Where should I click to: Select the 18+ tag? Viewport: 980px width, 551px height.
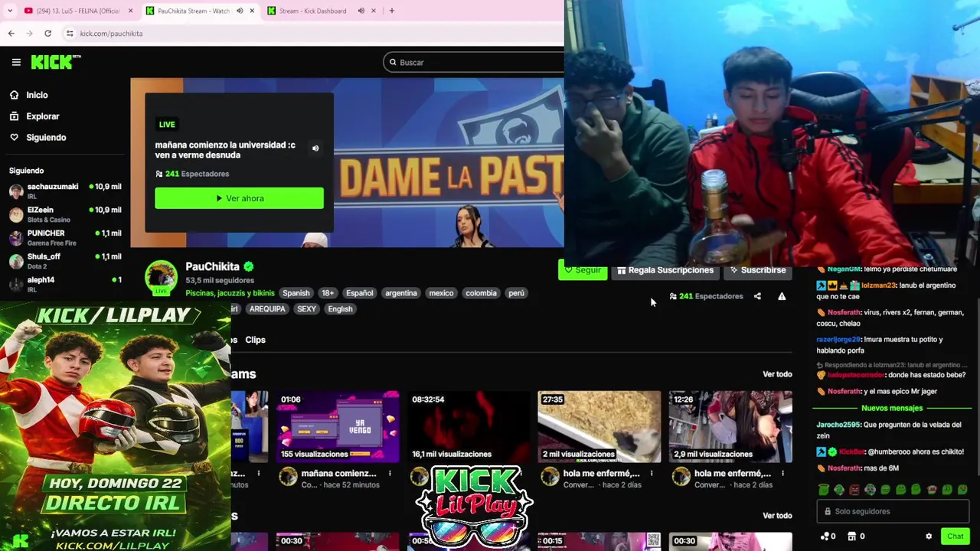click(x=328, y=293)
